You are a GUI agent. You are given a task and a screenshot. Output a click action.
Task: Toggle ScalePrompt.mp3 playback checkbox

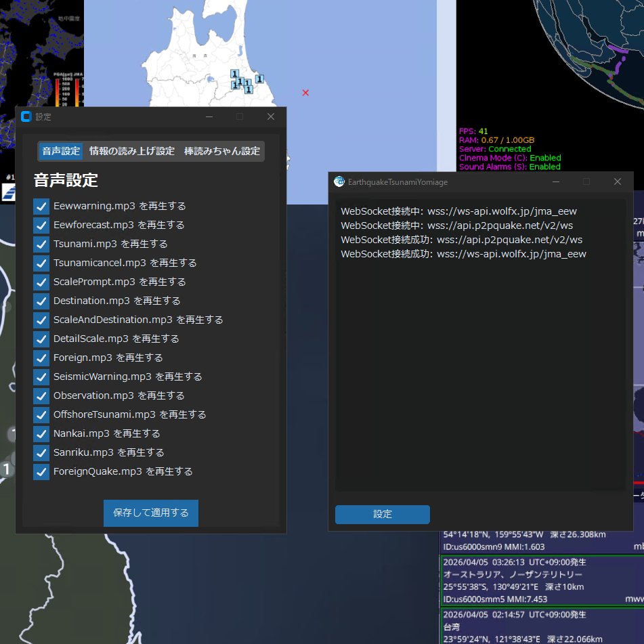pos(41,282)
